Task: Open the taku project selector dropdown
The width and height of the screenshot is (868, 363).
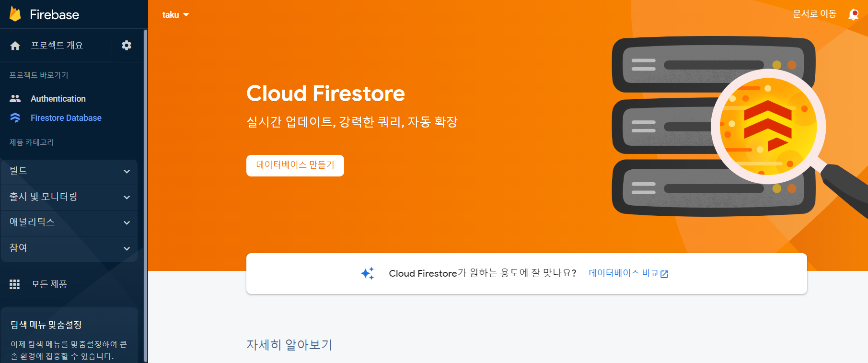Action: 175,15
